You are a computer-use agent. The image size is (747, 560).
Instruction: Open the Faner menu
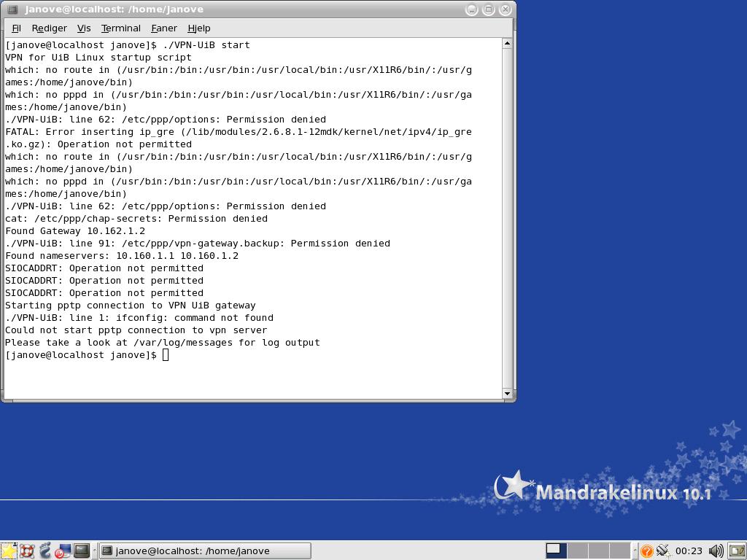tap(164, 28)
